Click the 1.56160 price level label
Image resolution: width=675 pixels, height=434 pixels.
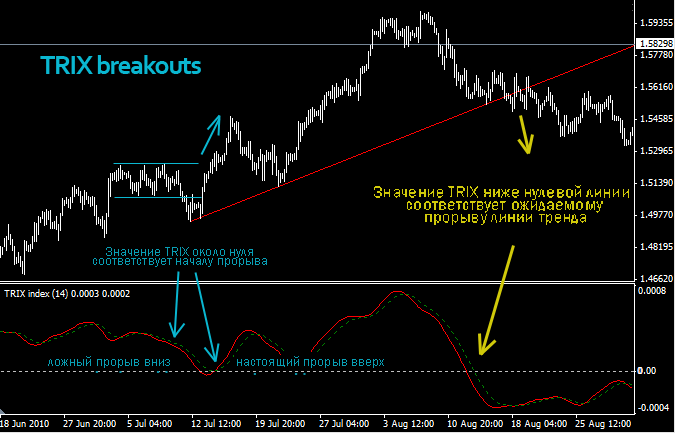[x=656, y=87]
